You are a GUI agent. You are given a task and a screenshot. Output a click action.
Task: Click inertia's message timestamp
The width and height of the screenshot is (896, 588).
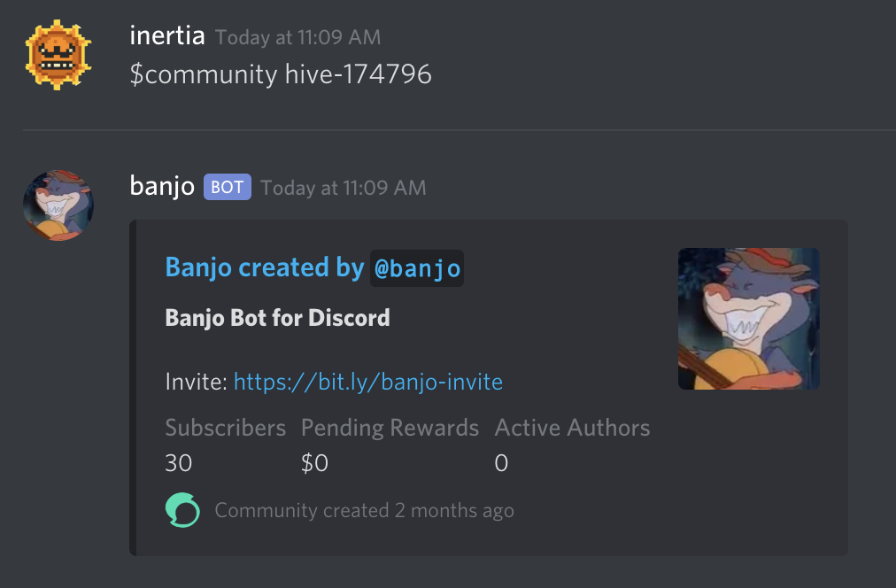[297, 38]
